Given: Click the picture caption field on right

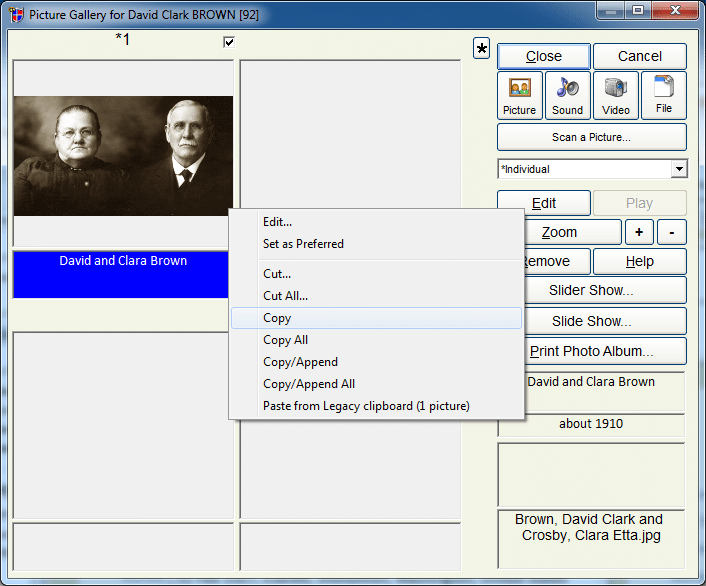Looking at the screenshot, I should tap(604, 391).
